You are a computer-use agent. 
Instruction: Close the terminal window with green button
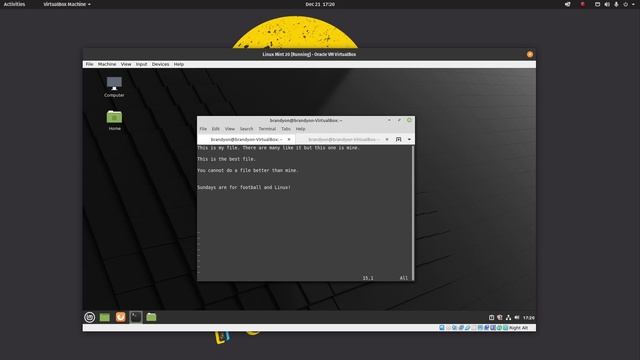[x=409, y=120]
